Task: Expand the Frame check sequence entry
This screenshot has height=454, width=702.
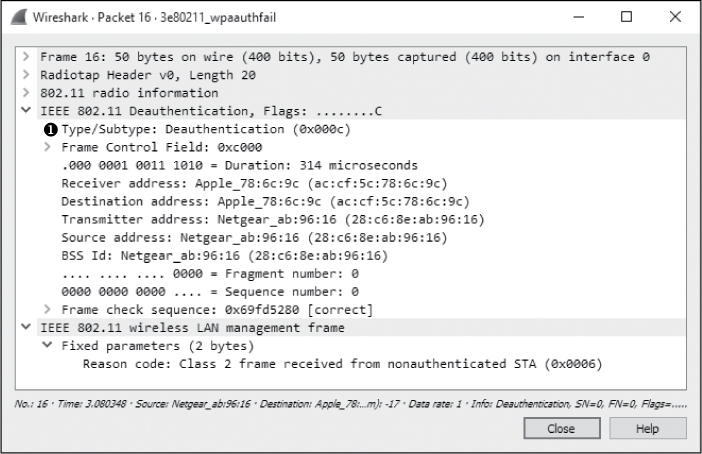Action: pyautogui.click(x=47, y=309)
